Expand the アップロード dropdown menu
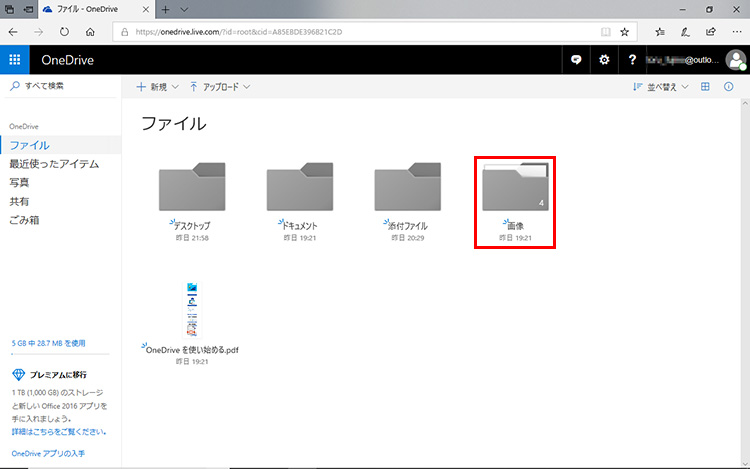 click(x=220, y=87)
